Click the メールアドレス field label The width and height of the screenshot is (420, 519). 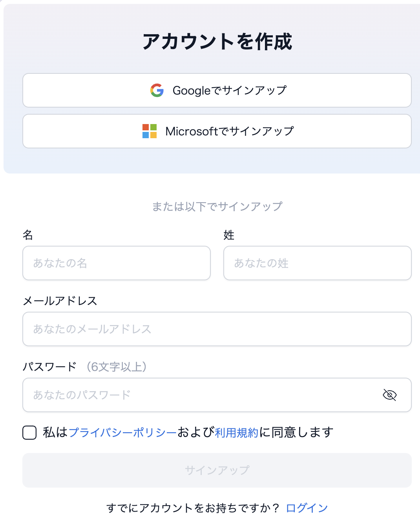[60, 301]
